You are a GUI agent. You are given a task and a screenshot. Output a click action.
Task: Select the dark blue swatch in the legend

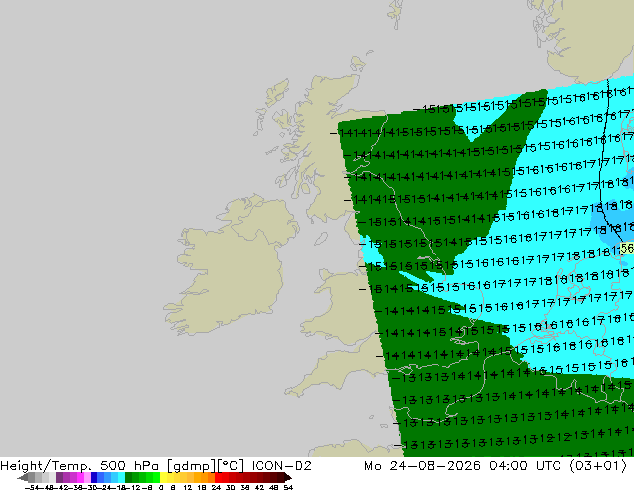(94, 478)
